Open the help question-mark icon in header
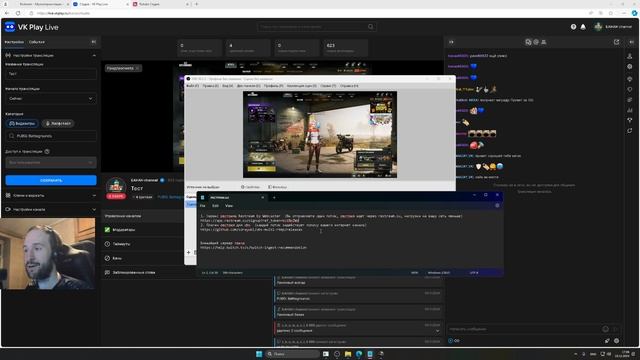The height and width of the screenshot is (360, 640). (x=573, y=27)
